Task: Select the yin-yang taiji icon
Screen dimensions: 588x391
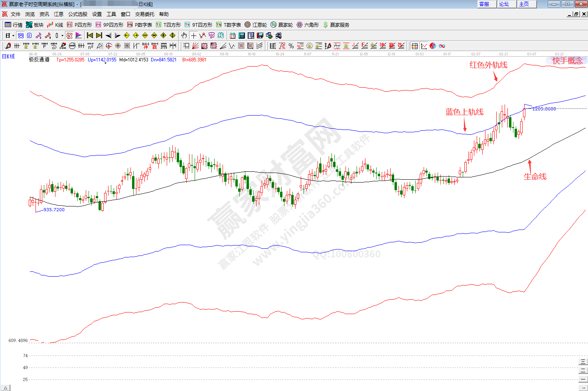Action: click(433, 46)
